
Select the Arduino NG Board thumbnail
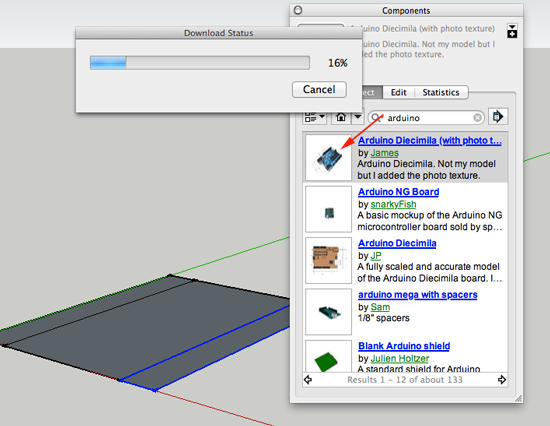tap(328, 209)
